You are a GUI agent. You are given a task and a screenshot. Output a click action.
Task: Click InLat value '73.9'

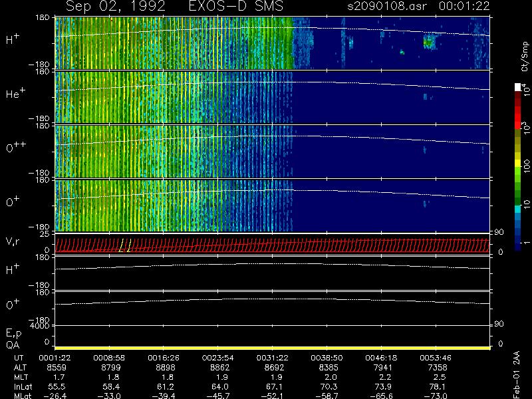[x=384, y=386]
